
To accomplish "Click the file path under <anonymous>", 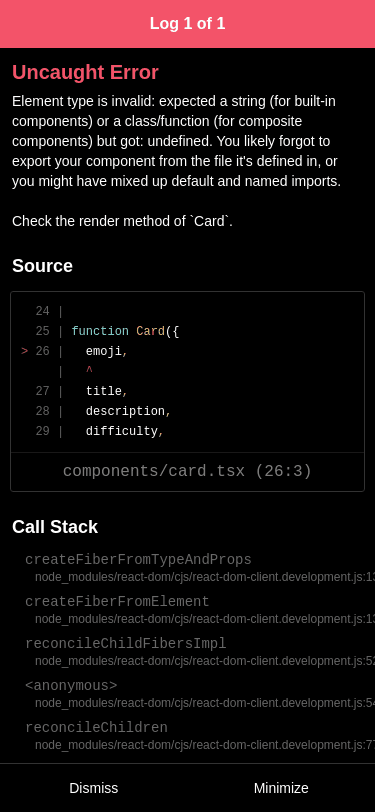I will 205,703.
